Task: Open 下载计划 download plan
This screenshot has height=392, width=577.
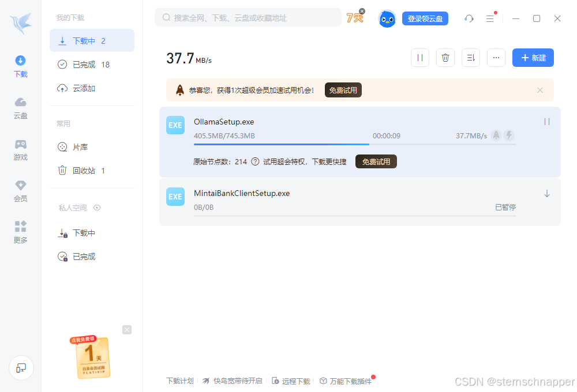Action: (x=179, y=381)
